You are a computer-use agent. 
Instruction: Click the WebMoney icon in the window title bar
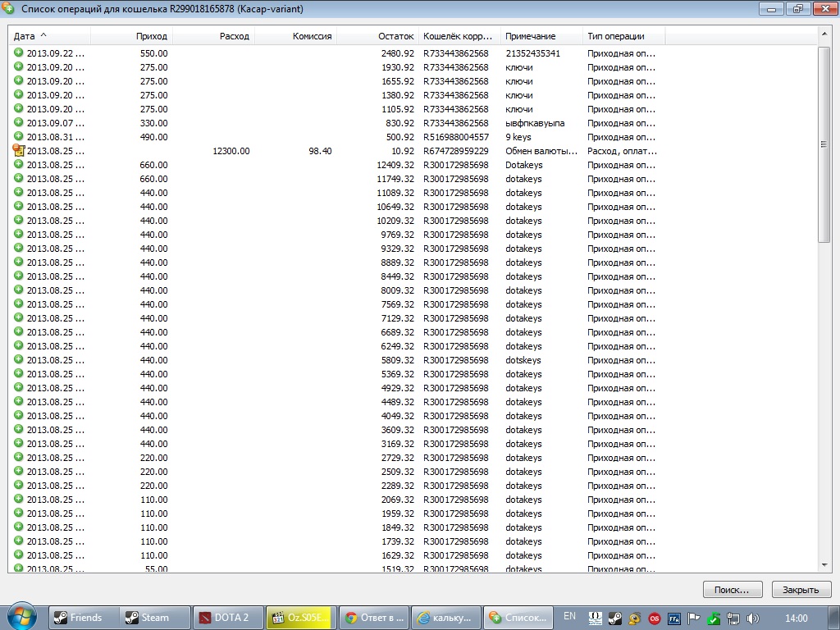pos(8,8)
